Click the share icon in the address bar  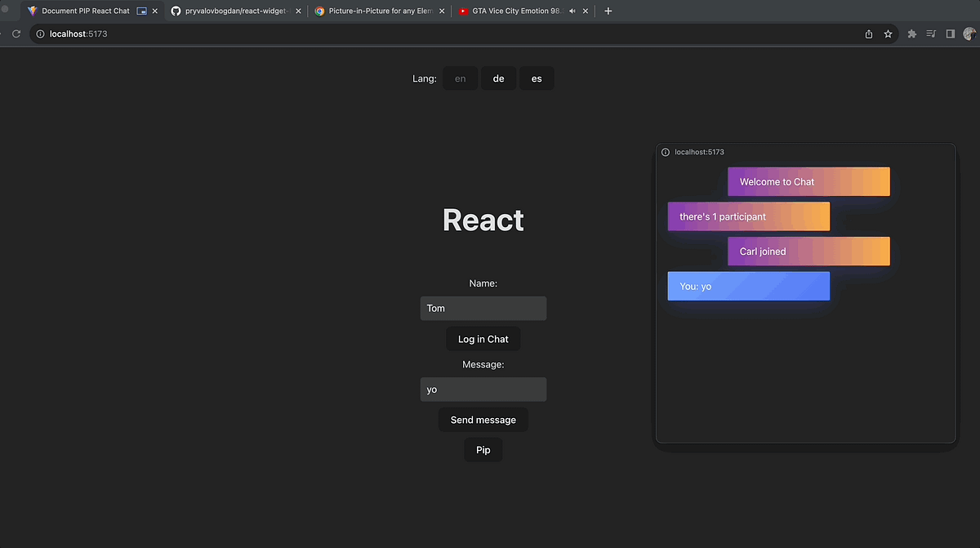868,33
